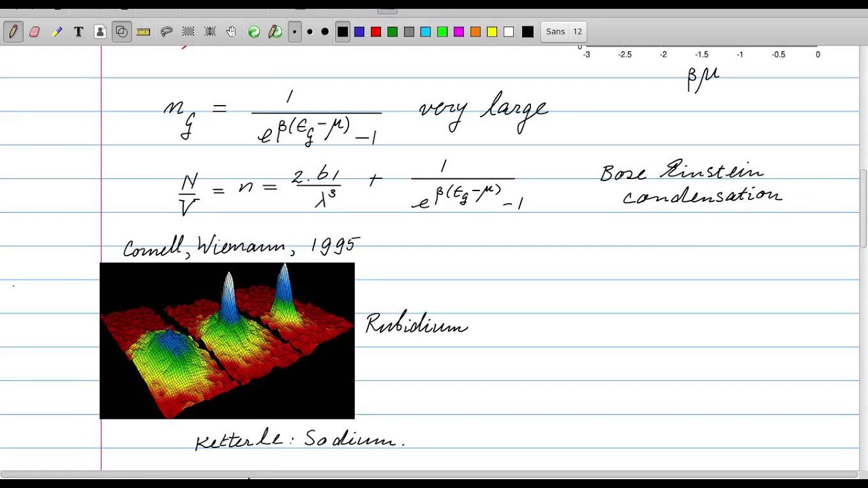The width and height of the screenshot is (868, 488).
Task: Toggle the Ruler tool
Action: (143, 32)
